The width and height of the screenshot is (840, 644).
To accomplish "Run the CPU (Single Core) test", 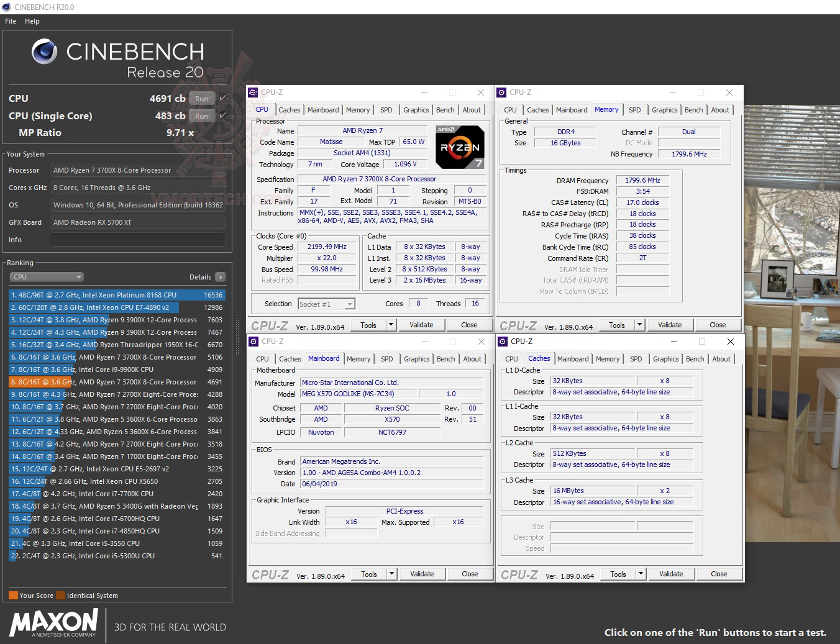I will [201, 116].
